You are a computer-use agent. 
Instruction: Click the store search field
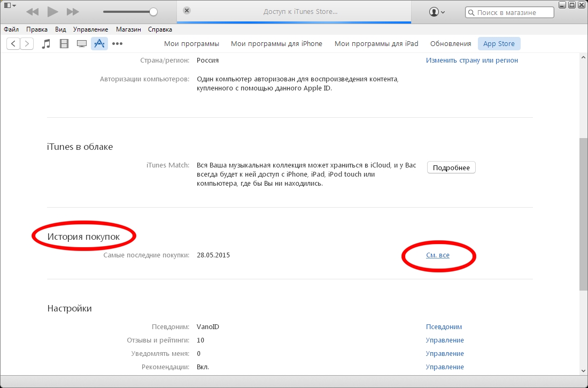pos(509,12)
